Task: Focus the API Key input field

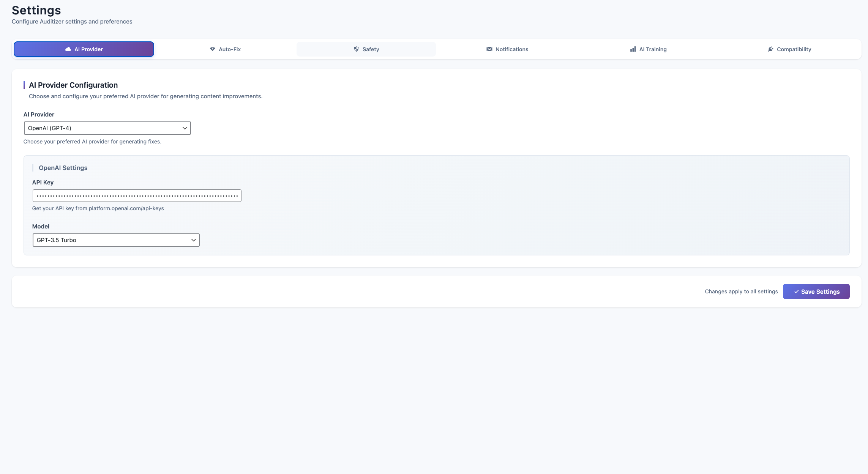Action: click(137, 196)
